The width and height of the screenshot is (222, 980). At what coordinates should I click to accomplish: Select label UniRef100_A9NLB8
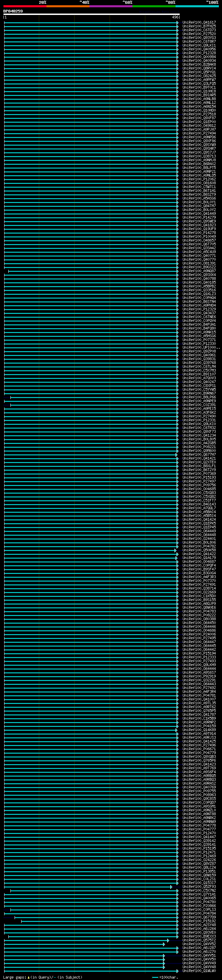pos(199,99)
